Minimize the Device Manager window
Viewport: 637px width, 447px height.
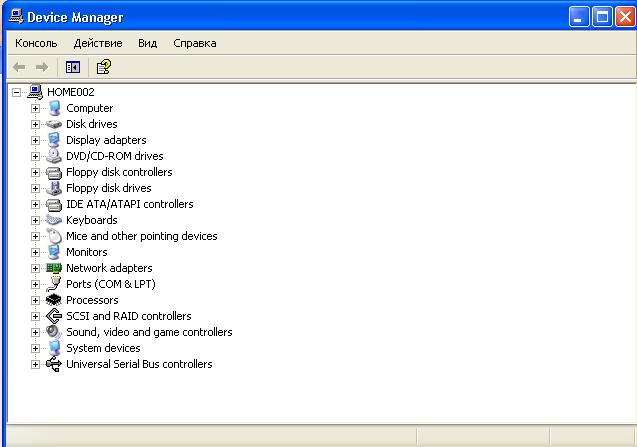[578, 17]
